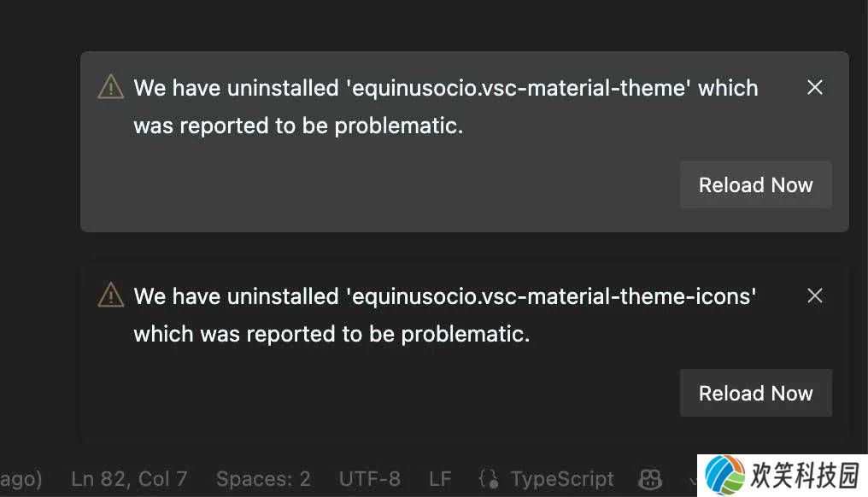Screen dimensions: 868x497
Task: Click the 欢笑科技园 watermark text
Action: (805, 476)
